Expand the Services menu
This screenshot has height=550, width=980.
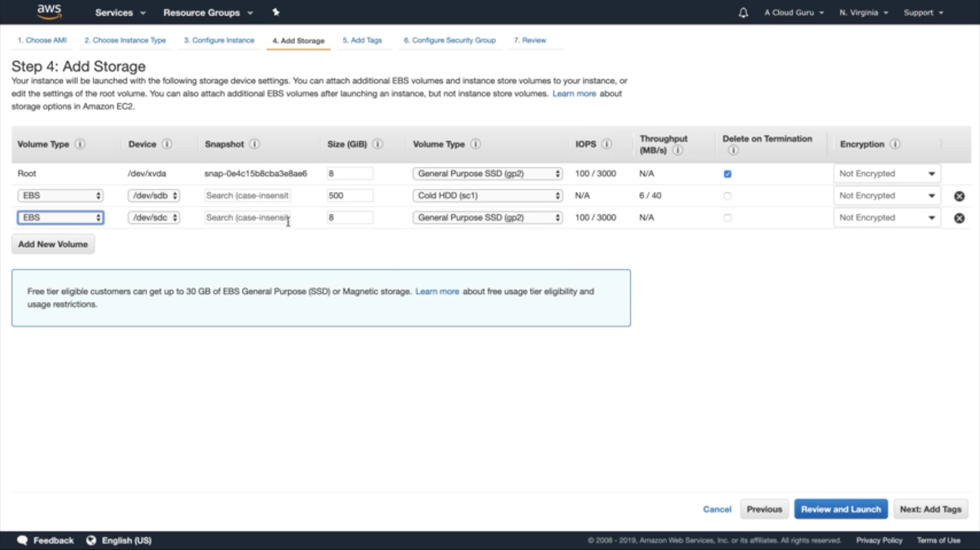pyautogui.click(x=120, y=13)
